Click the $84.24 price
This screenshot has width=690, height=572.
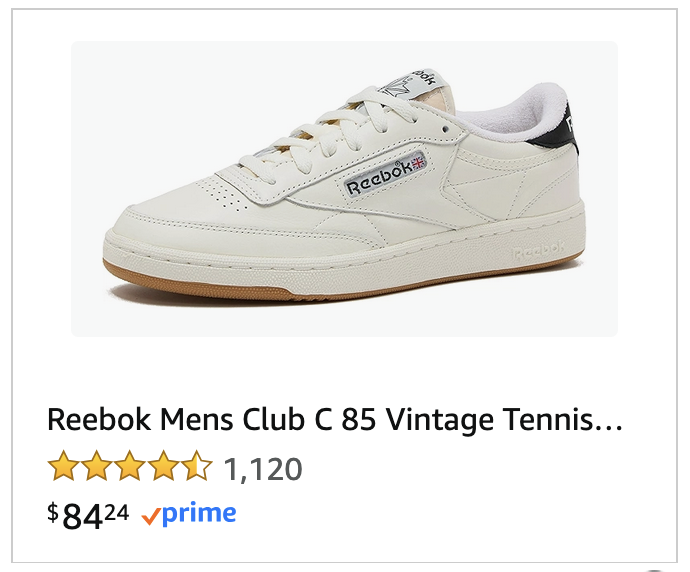(x=89, y=515)
